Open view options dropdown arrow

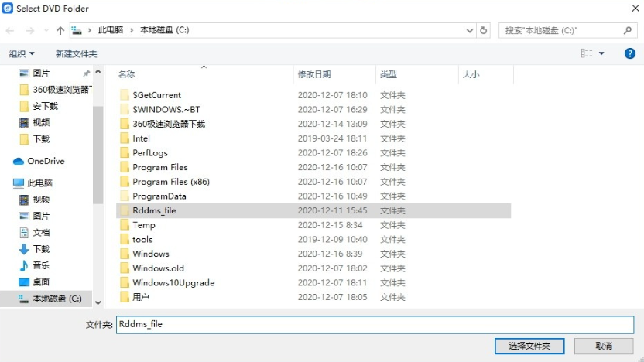(601, 53)
